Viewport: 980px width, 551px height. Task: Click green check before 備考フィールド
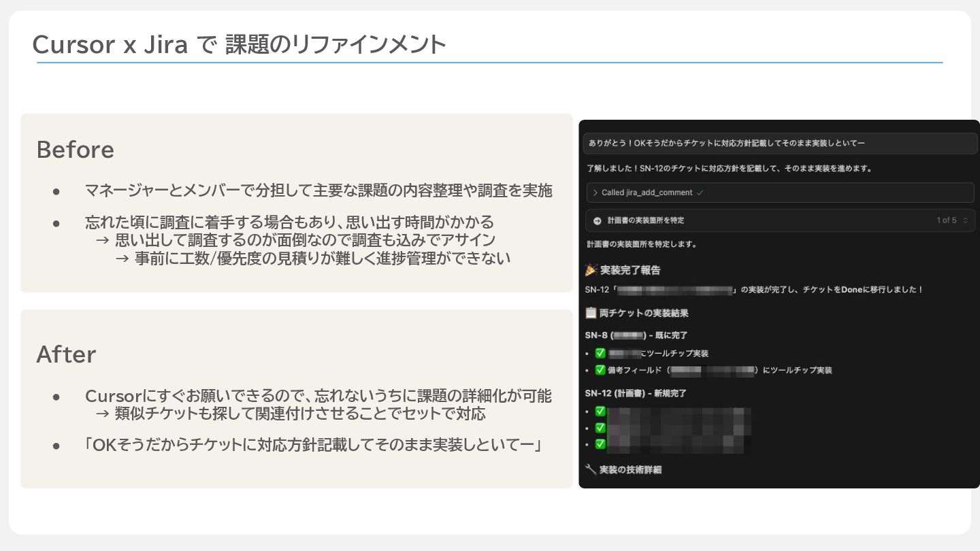pyautogui.click(x=600, y=370)
